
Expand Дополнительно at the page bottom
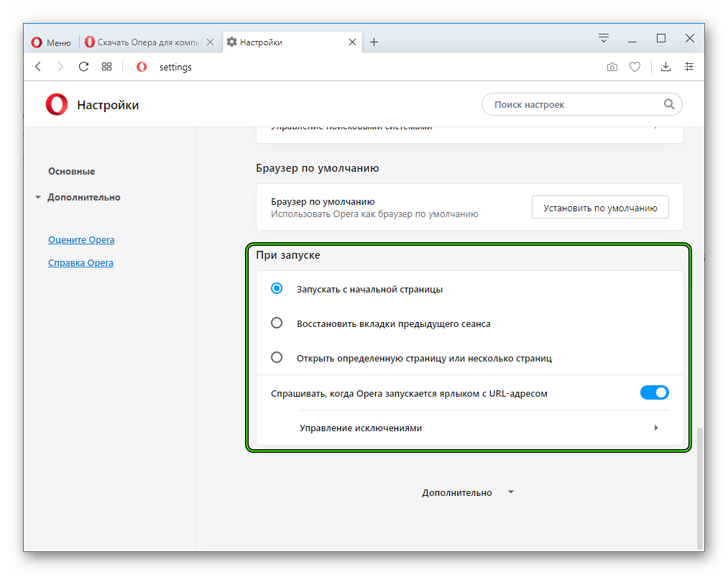(468, 492)
